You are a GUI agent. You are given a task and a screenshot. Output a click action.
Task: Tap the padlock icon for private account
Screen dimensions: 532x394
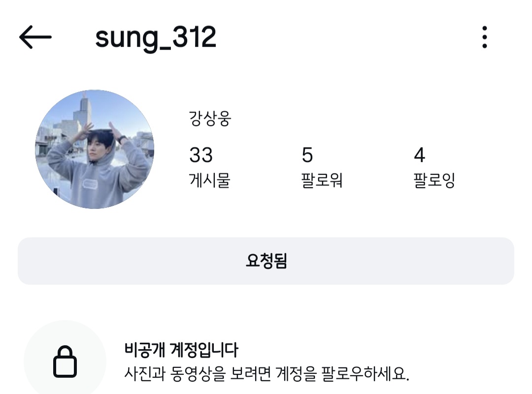(x=65, y=361)
